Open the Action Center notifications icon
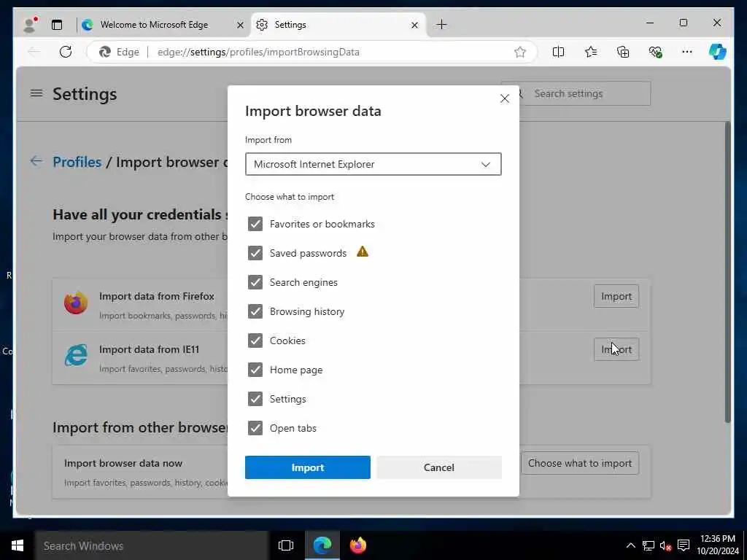The width and height of the screenshot is (747, 560). [684, 545]
